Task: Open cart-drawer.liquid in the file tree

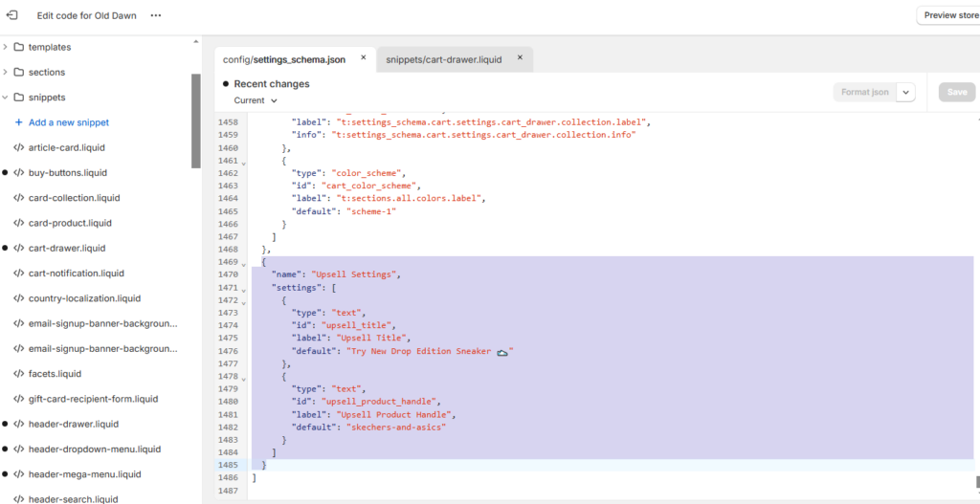Action: pos(67,248)
